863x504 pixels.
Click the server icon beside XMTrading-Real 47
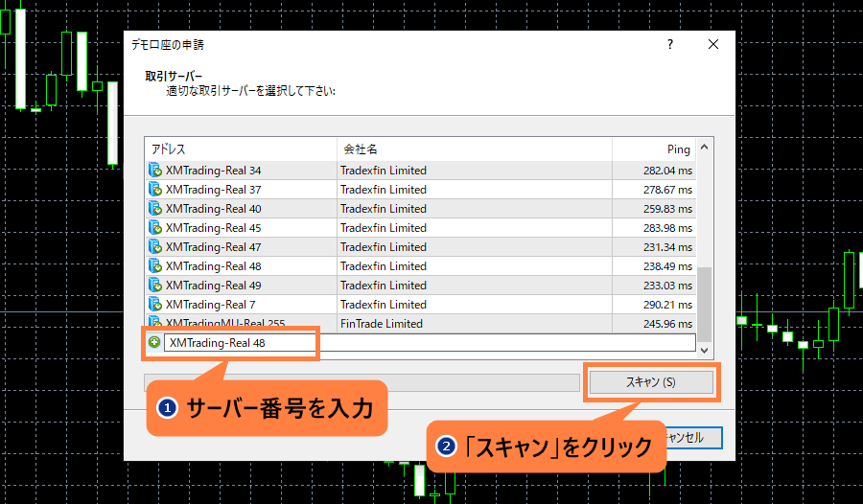155,247
